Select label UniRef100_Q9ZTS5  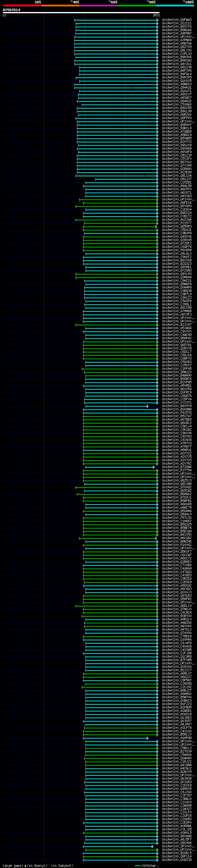[177, 47]
